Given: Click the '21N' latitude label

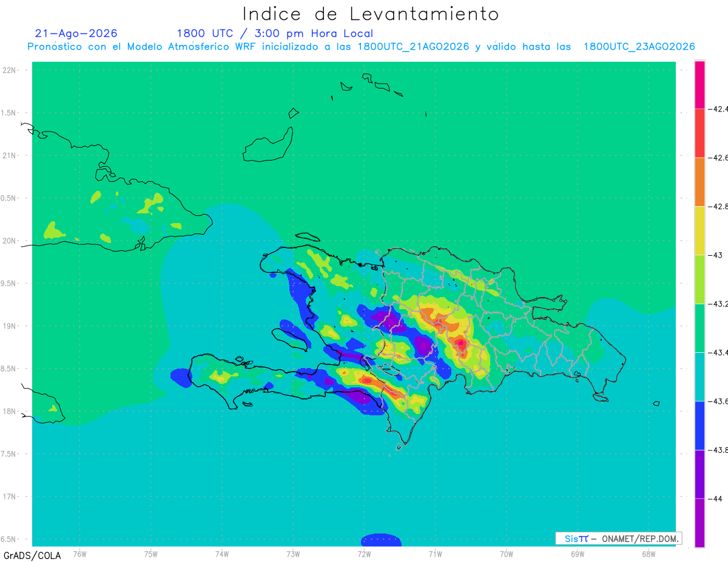Looking at the screenshot, I should click(10, 155).
